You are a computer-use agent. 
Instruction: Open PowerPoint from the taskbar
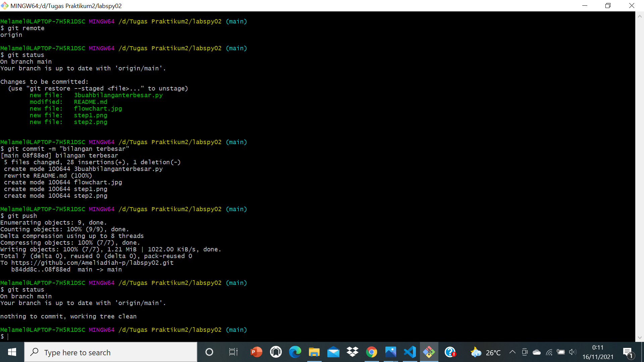click(256, 352)
